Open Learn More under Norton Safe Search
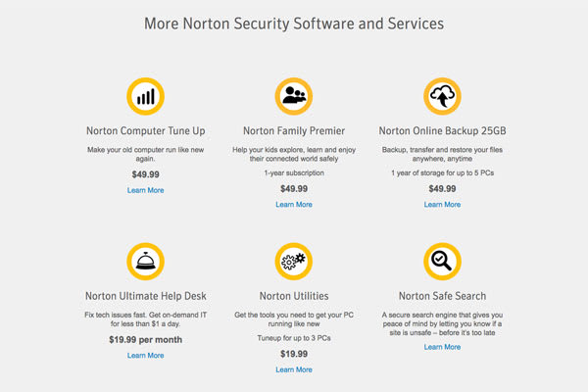The width and height of the screenshot is (588, 392). (442, 347)
